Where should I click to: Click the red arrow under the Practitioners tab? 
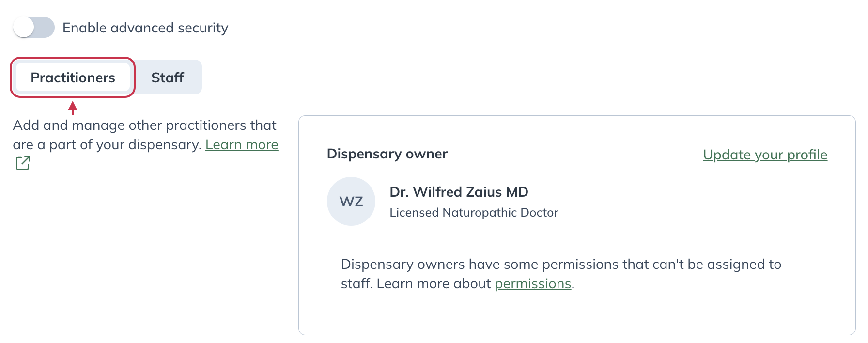[73, 108]
